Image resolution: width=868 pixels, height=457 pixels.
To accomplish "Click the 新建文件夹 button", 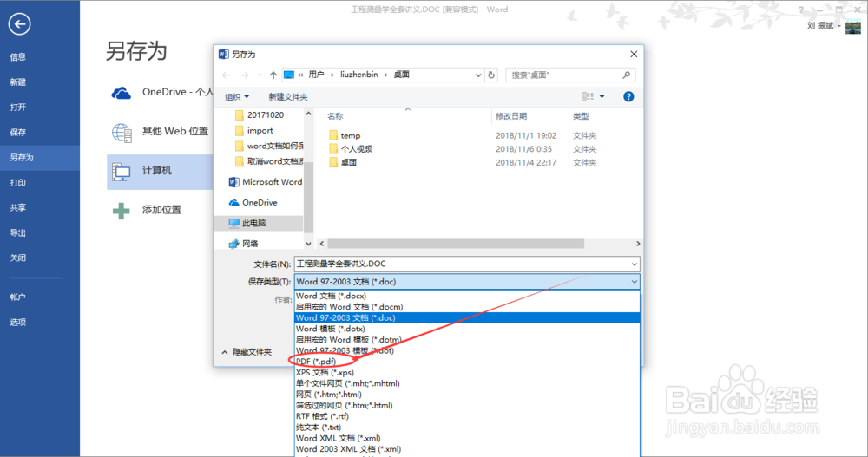I will tap(288, 97).
